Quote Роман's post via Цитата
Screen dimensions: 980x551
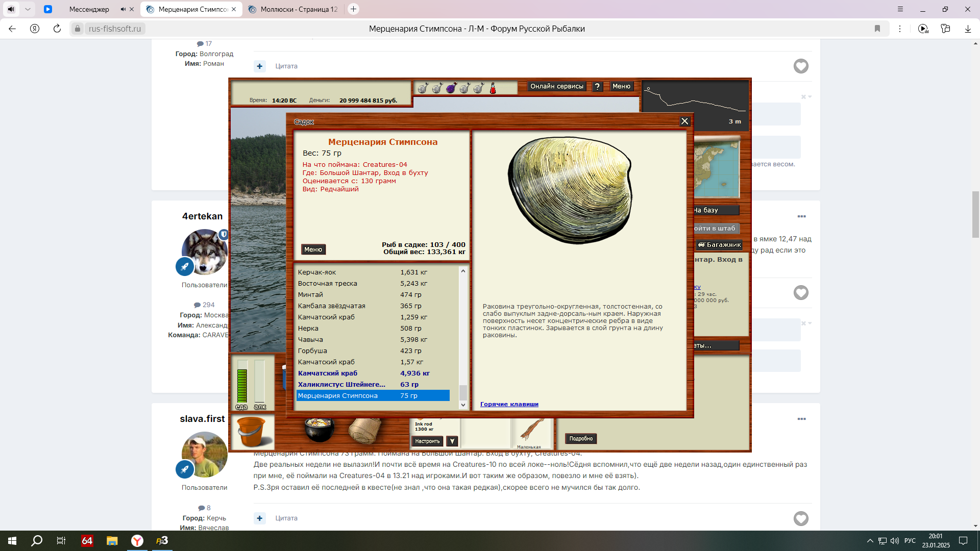[286, 66]
